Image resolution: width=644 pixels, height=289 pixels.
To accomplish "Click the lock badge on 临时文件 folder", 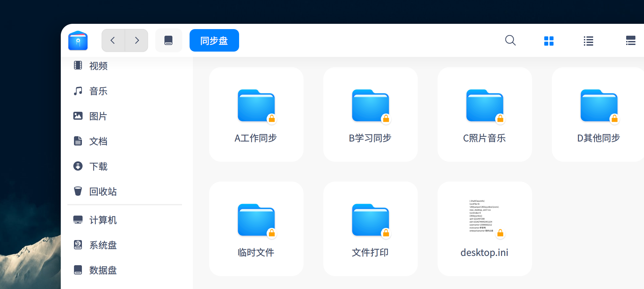I will click(272, 233).
